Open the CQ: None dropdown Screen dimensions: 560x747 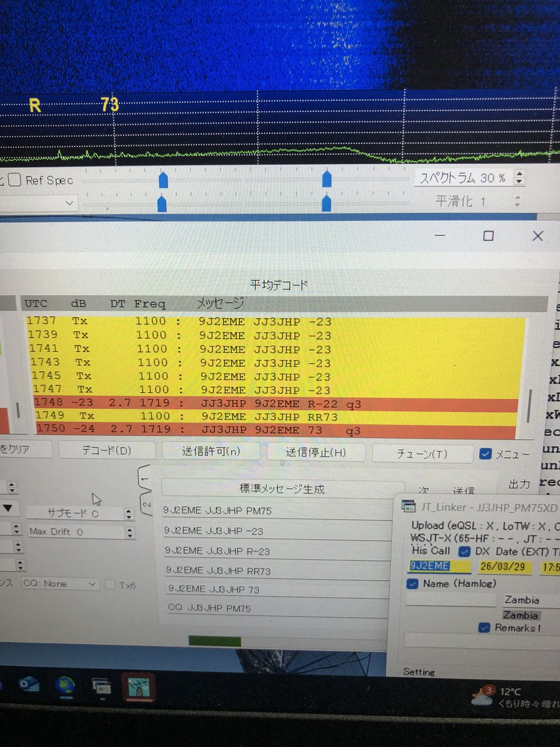click(60, 584)
